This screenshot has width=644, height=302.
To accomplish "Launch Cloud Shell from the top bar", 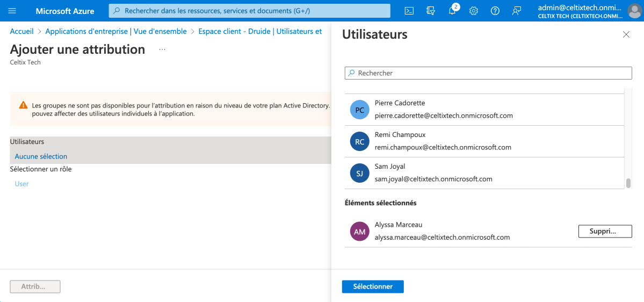I will 409,11.
